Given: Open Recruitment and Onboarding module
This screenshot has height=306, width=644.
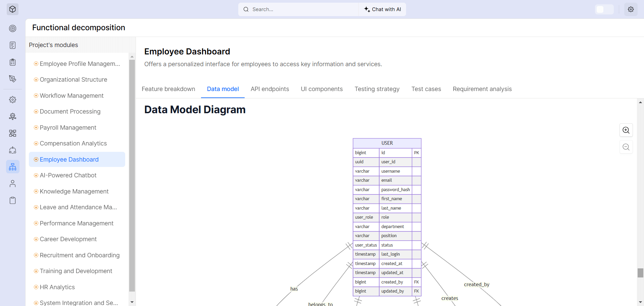Looking at the screenshot, I should point(77,255).
